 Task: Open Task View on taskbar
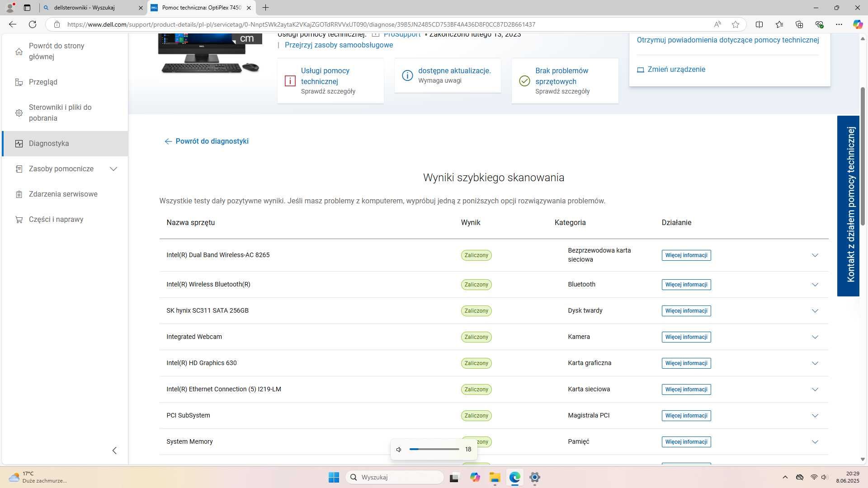pos(454,477)
